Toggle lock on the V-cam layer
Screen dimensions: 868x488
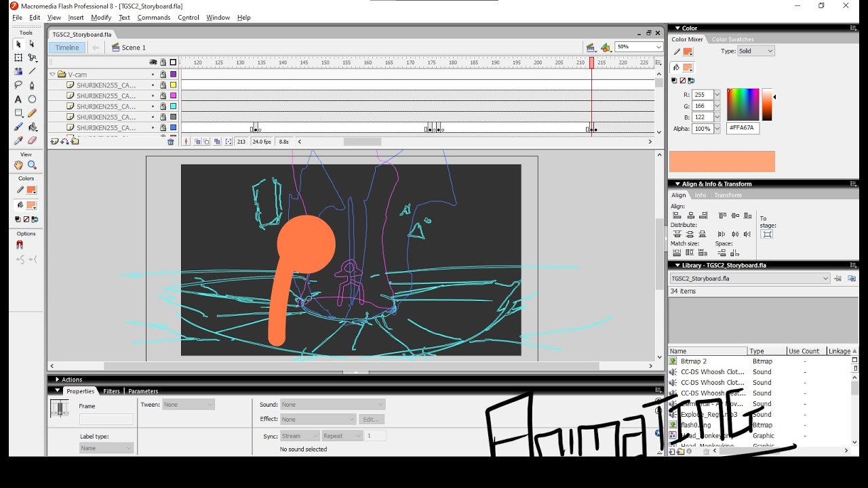163,75
